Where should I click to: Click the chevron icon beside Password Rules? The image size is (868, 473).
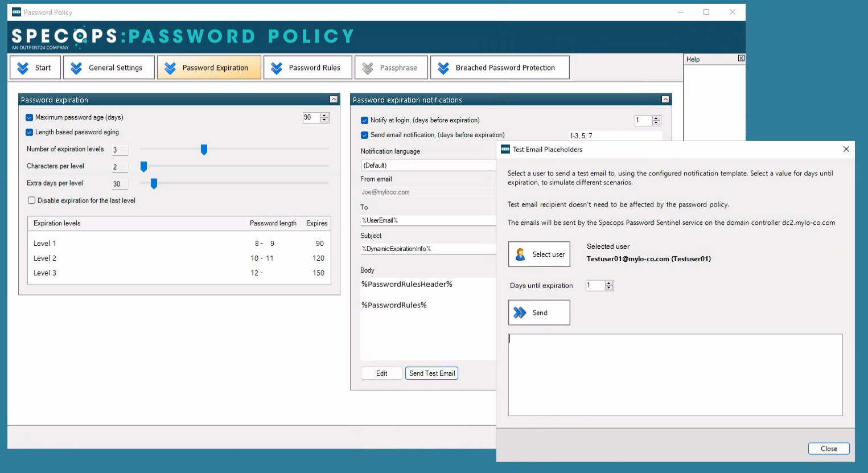click(277, 68)
